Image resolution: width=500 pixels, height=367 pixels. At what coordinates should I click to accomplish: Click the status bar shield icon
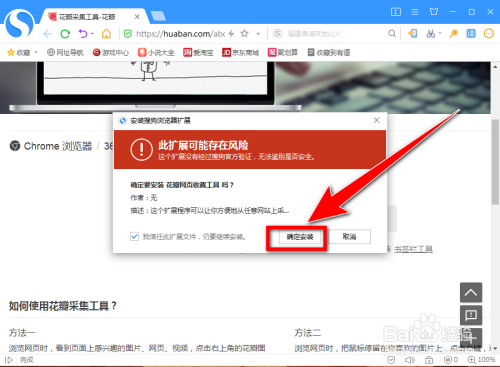point(391,360)
